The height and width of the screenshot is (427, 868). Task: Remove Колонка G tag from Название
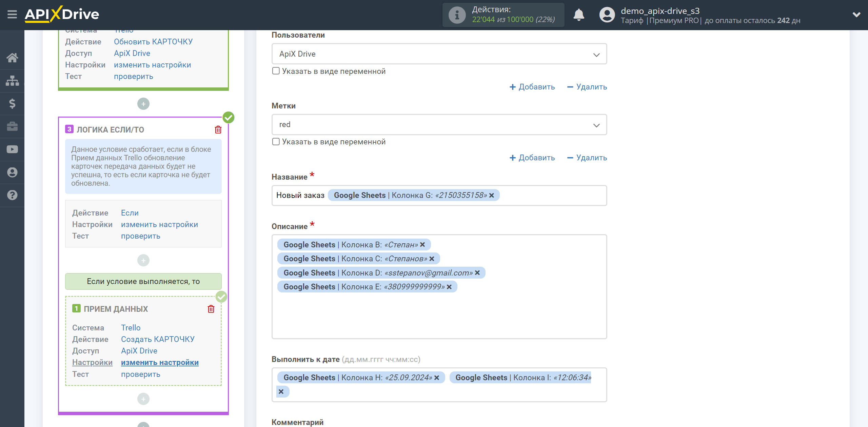pos(492,195)
